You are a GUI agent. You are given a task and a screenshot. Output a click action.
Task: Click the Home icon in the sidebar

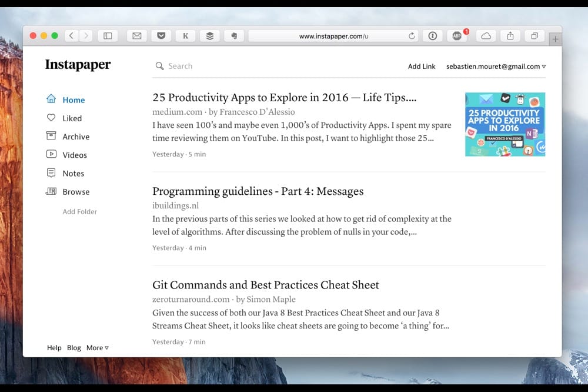[x=52, y=99]
